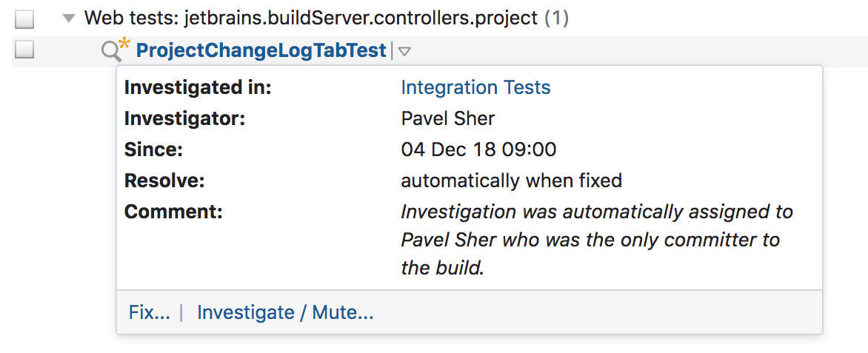Open the ProjectChangeLogTabTest test link
868x353 pixels.
(x=261, y=51)
